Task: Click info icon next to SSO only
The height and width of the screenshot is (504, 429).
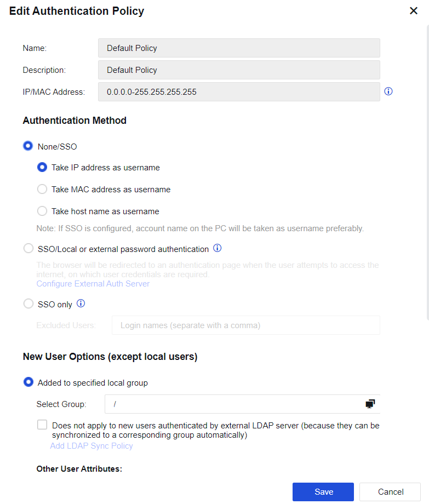Action: 81,303
